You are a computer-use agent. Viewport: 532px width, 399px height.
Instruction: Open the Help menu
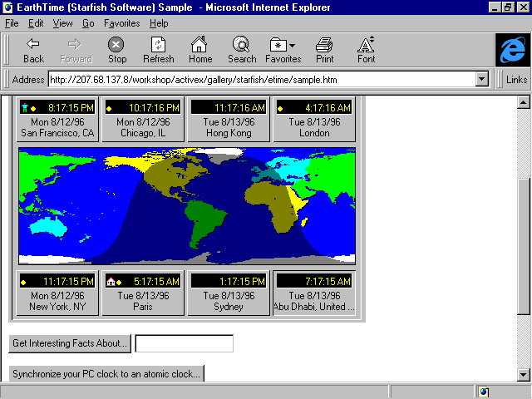[x=159, y=23]
